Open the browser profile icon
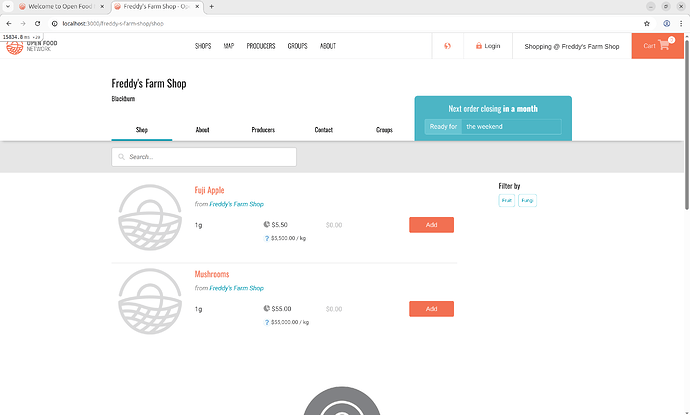Screen dimensions: 690x415 click(x=667, y=24)
